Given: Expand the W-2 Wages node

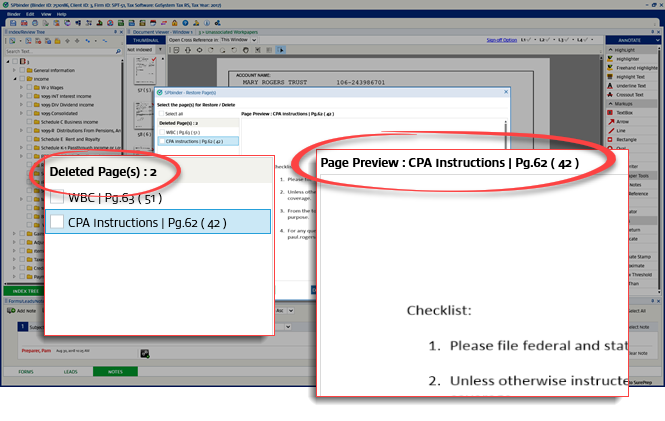Looking at the screenshot, I should [22, 87].
